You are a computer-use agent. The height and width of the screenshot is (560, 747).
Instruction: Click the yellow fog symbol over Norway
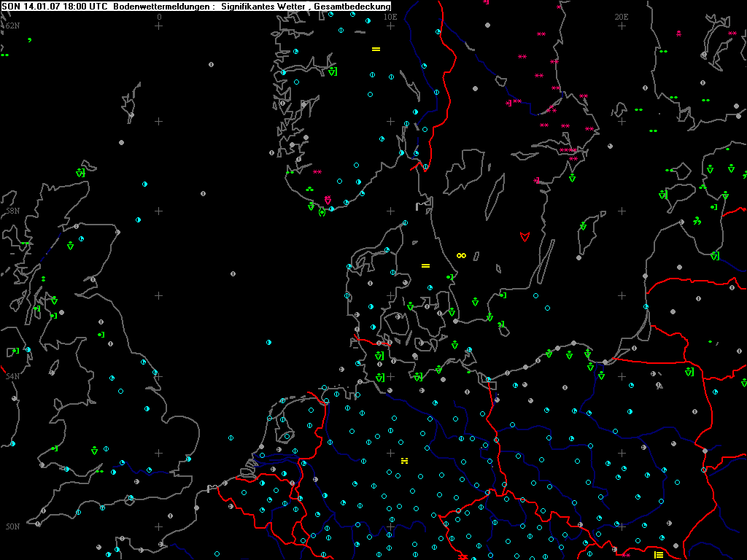(376, 49)
